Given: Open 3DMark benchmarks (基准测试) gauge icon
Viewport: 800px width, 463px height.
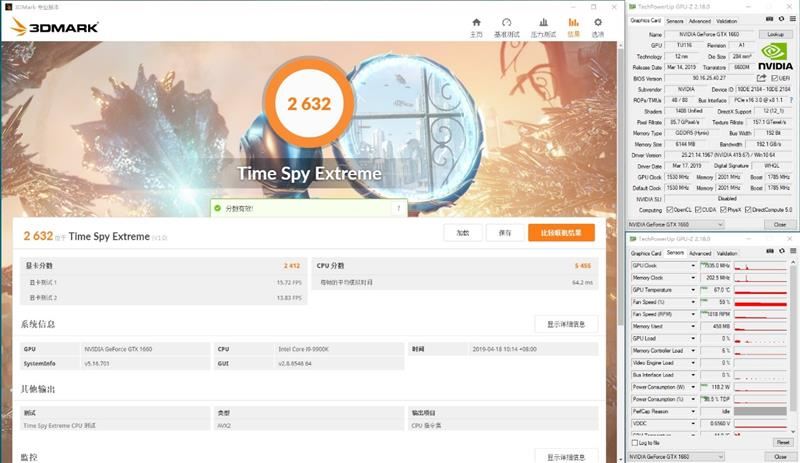Looking at the screenshot, I should [507, 22].
